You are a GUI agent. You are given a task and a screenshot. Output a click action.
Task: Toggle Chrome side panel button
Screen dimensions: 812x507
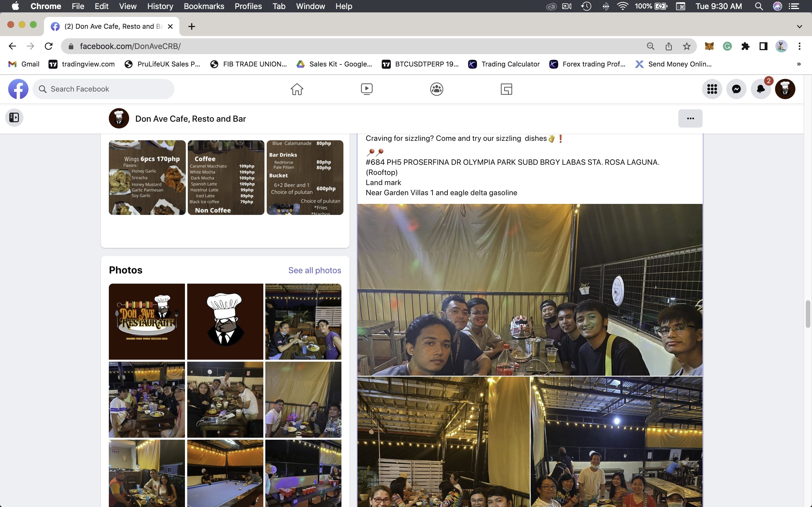coord(763,46)
